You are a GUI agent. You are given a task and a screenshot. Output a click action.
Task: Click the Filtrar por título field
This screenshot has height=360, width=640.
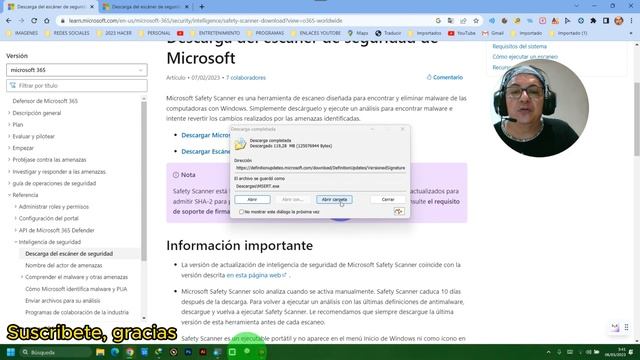[x=77, y=86]
